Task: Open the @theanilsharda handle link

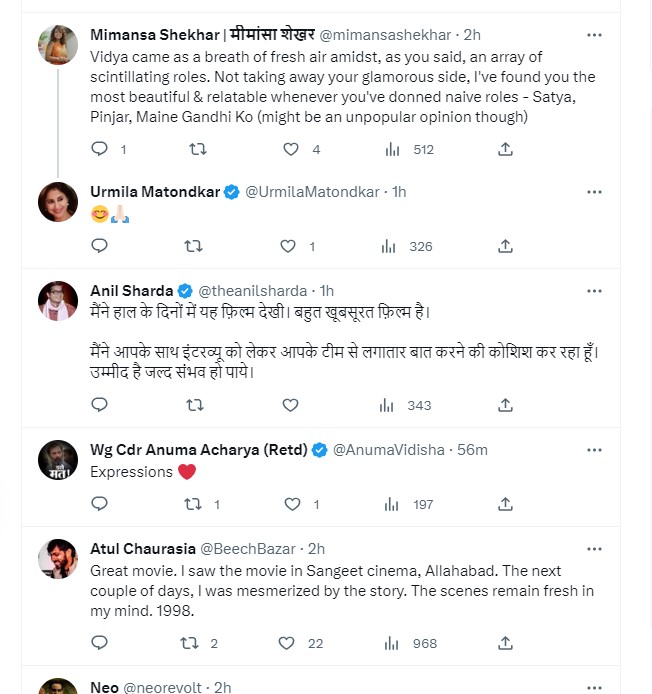Action: pos(252,290)
